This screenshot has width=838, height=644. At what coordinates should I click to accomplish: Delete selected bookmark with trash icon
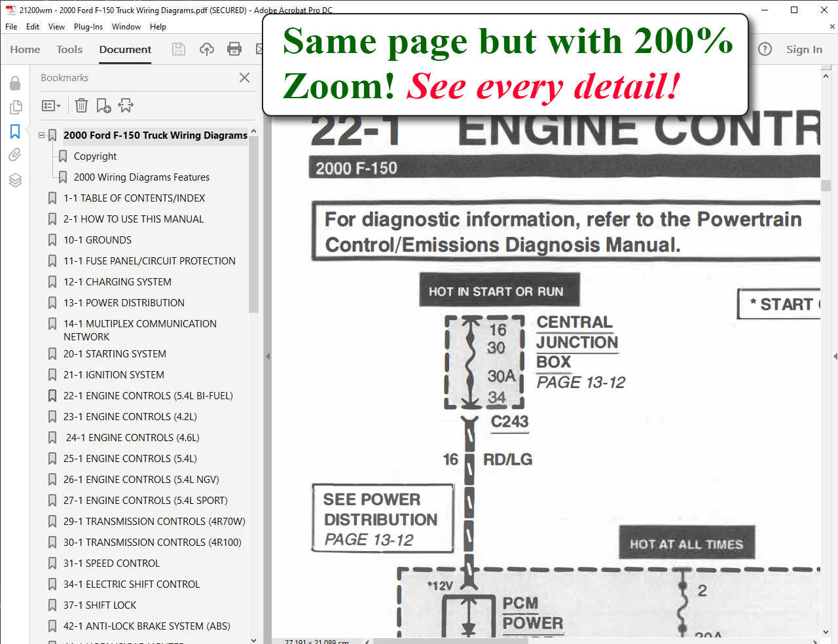pos(81,105)
